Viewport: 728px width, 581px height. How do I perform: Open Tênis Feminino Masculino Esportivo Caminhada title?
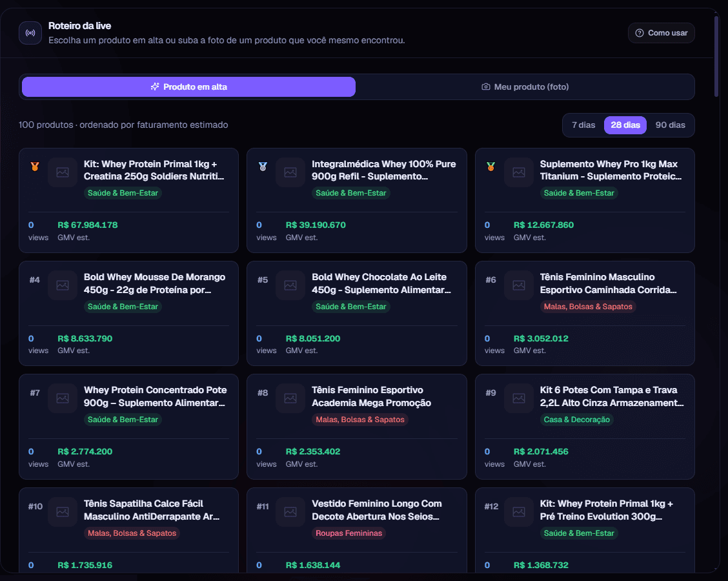point(608,283)
